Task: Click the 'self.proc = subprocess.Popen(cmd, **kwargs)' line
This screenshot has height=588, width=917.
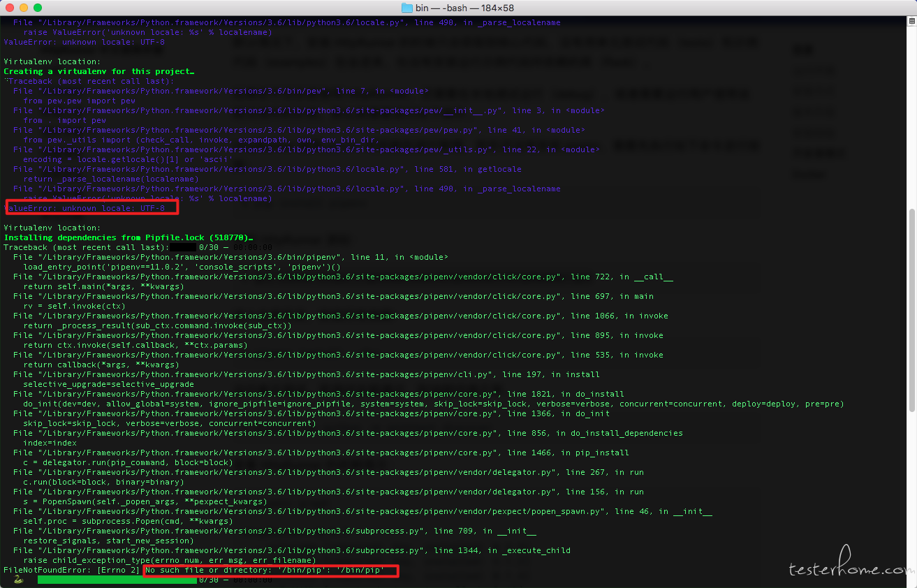Action: (x=128, y=521)
